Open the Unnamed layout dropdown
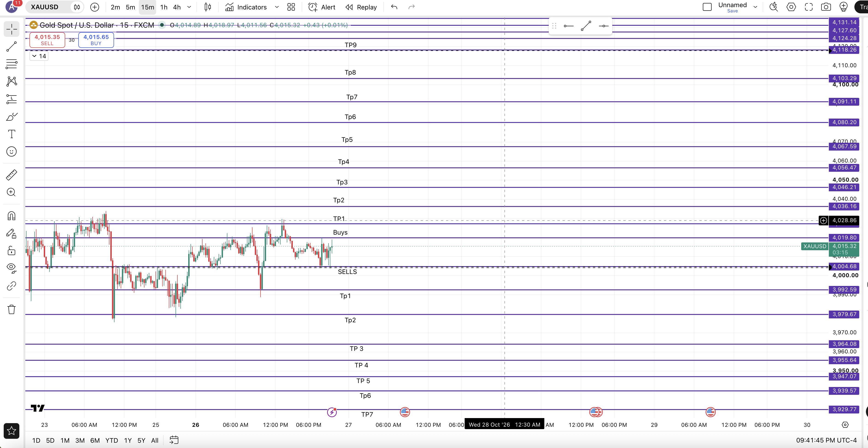Image resolution: width=868 pixels, height=448 pixels. click(x=755, y=7)
